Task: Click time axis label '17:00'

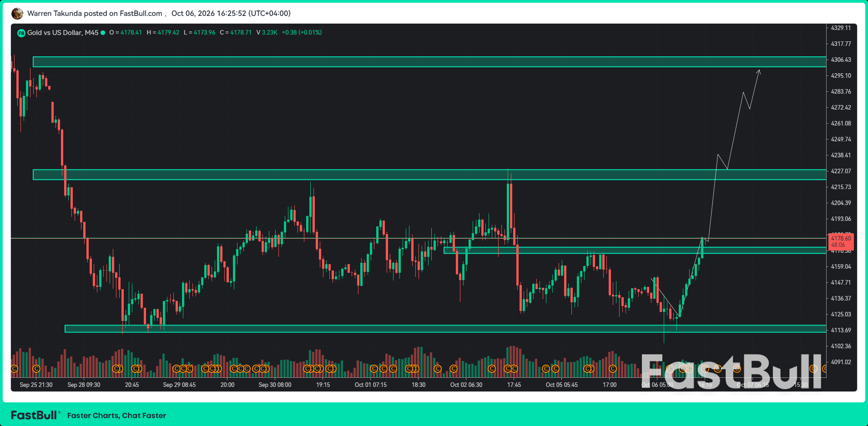Action: [x=610, y=385]
